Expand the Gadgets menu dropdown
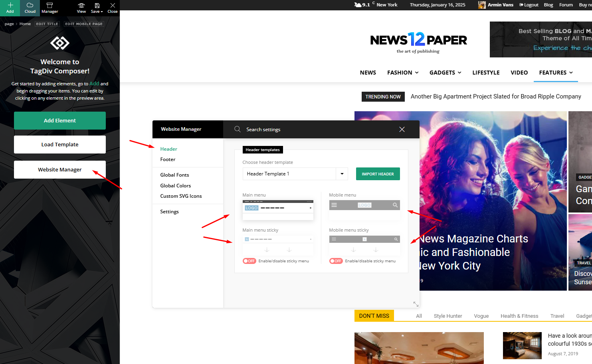Screen dimensions: 592x364 (445, 73)
